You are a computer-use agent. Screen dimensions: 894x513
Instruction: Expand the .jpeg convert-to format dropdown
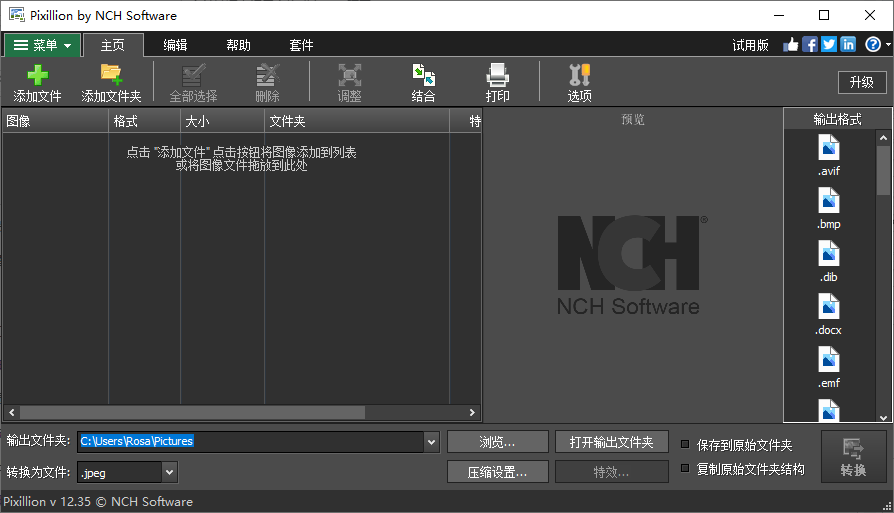pos(169,472)
